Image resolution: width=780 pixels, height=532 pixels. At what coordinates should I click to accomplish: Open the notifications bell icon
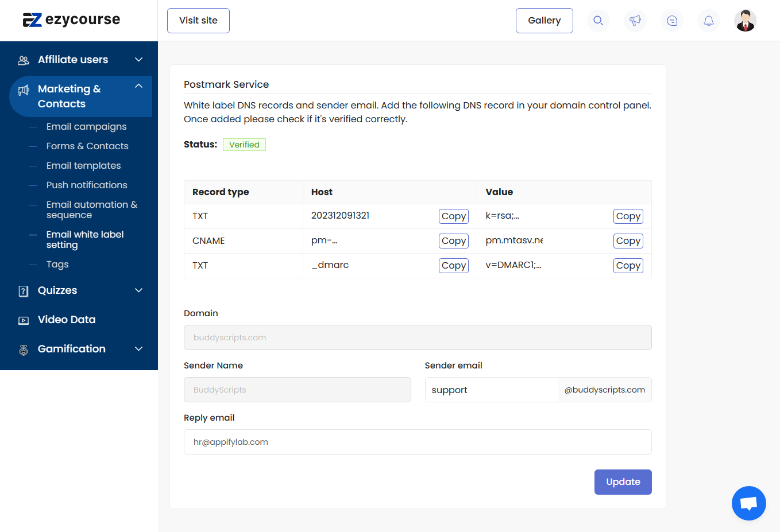point(708,21)
